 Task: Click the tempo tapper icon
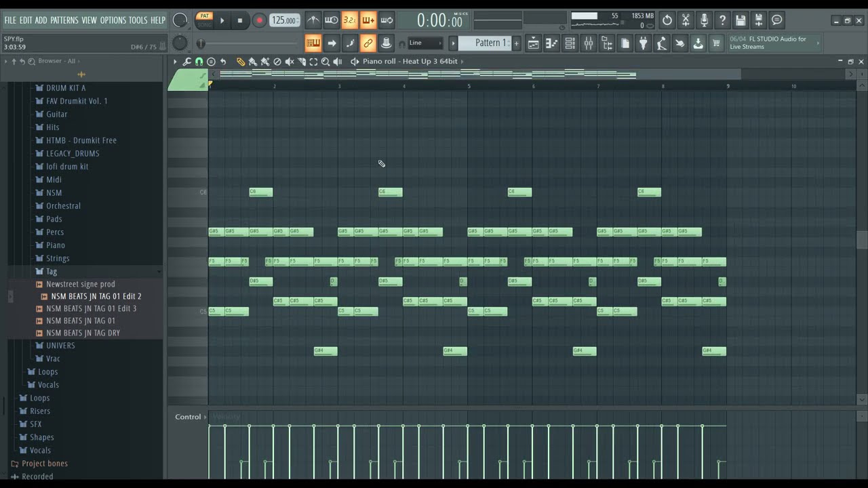pos(662,43)
